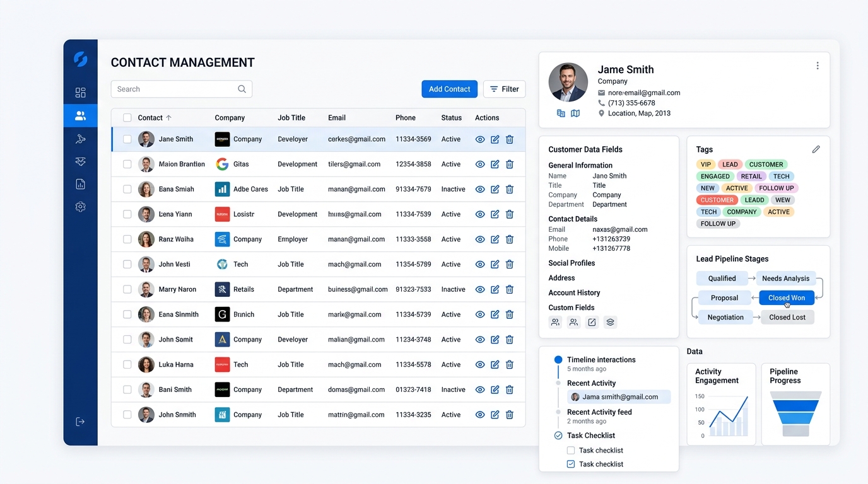Click Luka Harna avatar in table

tap(146, 364)
